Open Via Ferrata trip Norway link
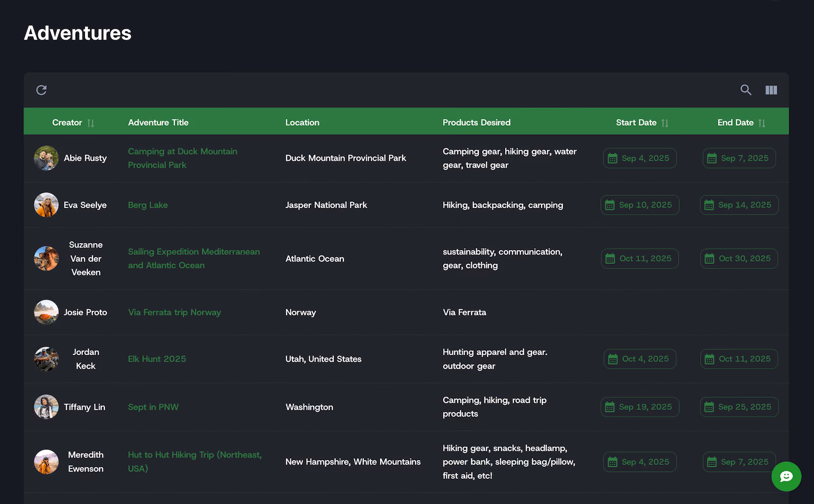814x504 pixels. click(175, 312)
